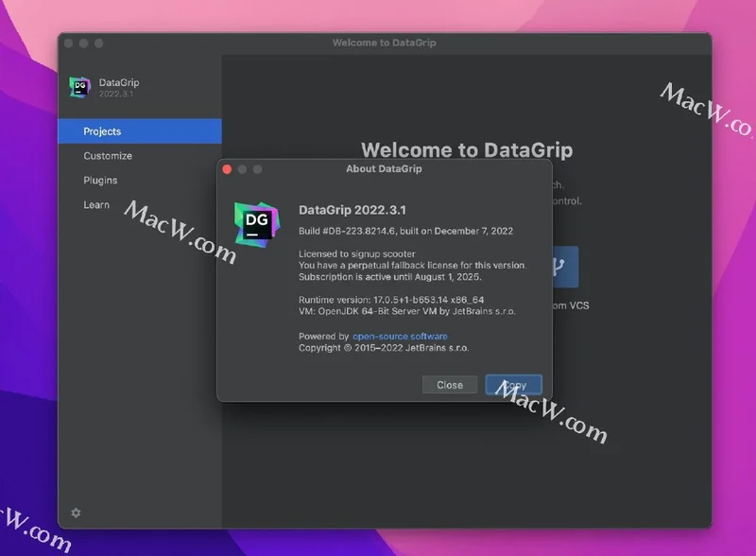Minimize the Welcome to DataGrip window
This screenshot has width=756, height=556.
click(83, 43)
